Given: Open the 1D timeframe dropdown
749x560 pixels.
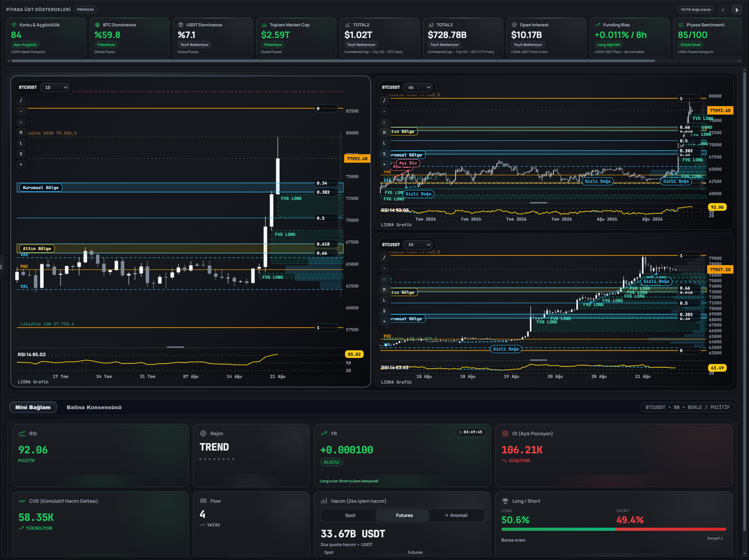Looking at the screenshot, I should (x=56, y=87).
